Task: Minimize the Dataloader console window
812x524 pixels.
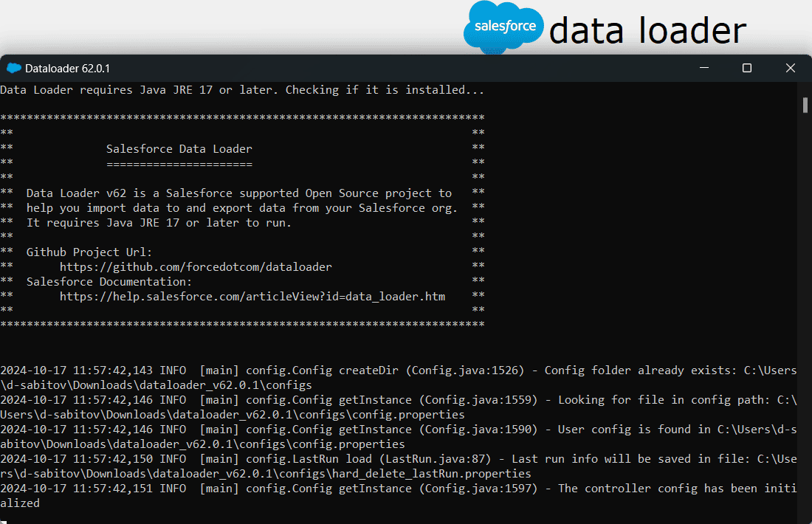Action: [x=703, y=67]
